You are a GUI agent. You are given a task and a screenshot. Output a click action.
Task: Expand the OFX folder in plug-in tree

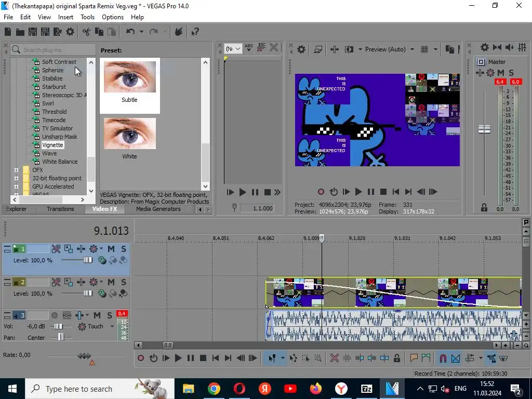point(16,170)
